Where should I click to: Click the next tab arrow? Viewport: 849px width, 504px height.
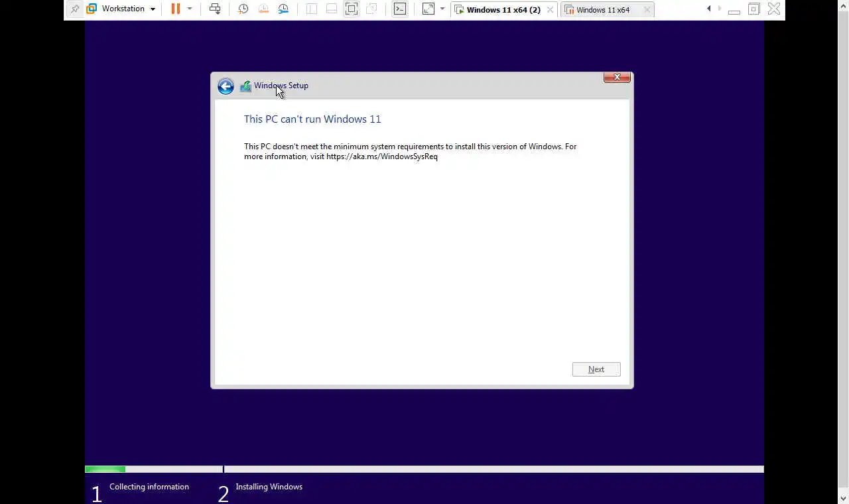click(720, 9)
